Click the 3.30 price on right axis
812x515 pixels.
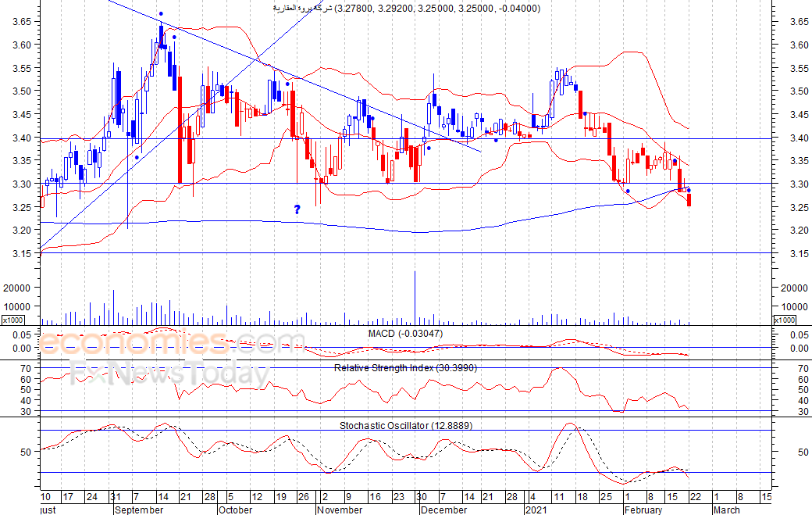(x=800, y=184)
